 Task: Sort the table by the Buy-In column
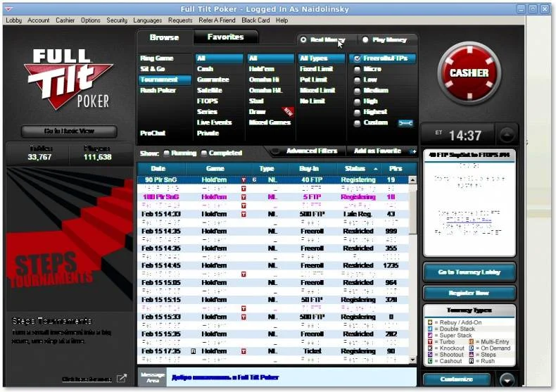point(309,169)
